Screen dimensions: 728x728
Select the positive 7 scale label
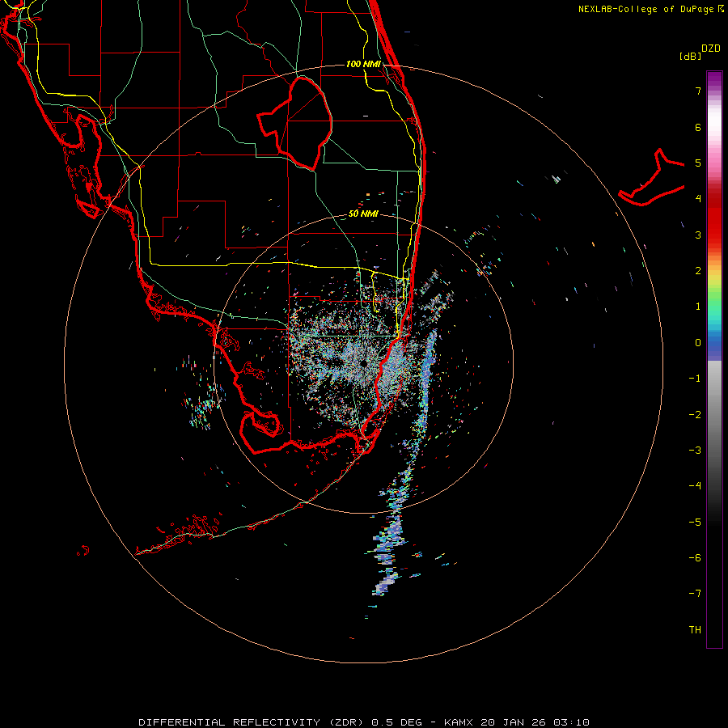698,91
